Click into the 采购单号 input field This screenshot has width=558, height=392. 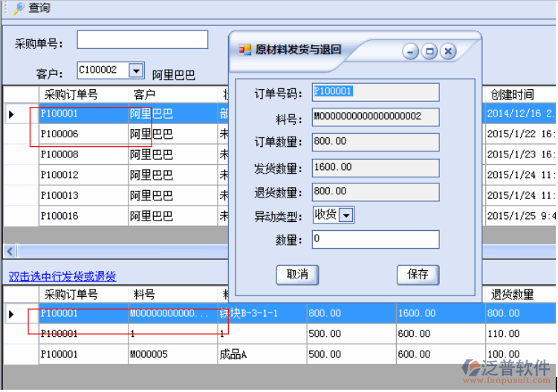coord(143,40)
